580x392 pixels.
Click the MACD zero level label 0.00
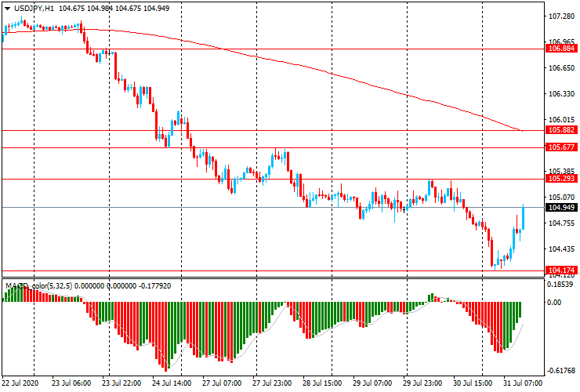click(x=554, y=303)
